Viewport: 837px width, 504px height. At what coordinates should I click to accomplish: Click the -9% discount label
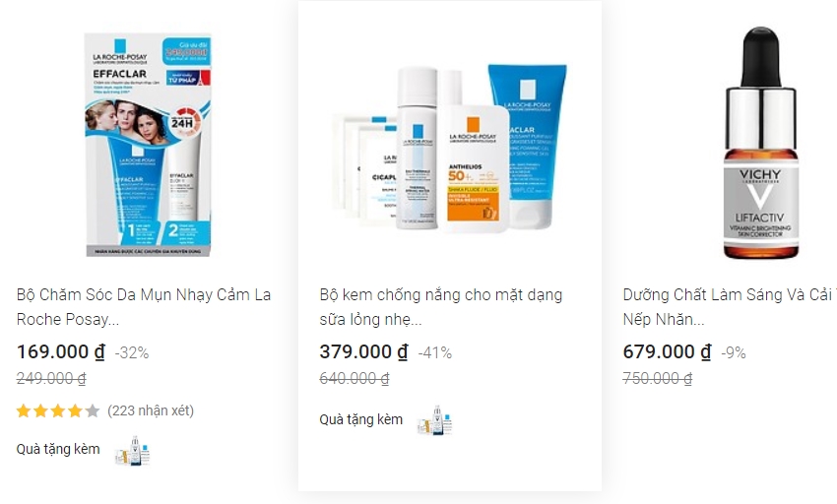734,353
